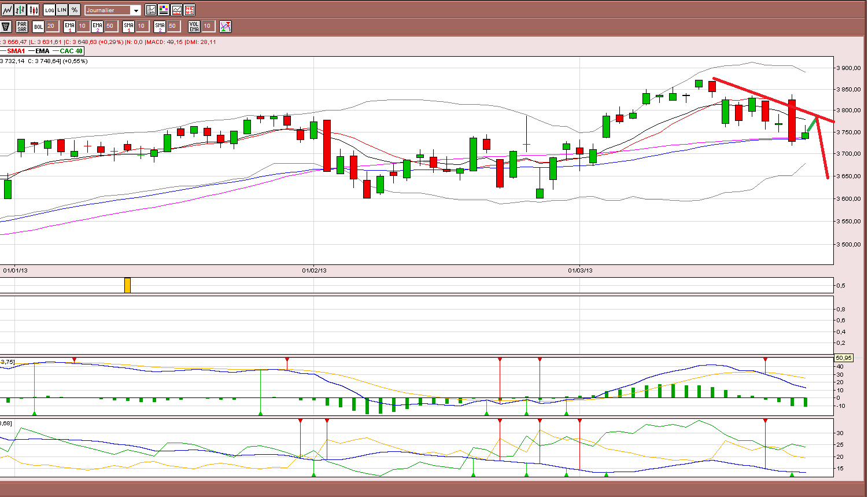This screenshot has height=497, width=868.
Task: Click the 50,95 MACD value box
Action: (x=844, y=358)
